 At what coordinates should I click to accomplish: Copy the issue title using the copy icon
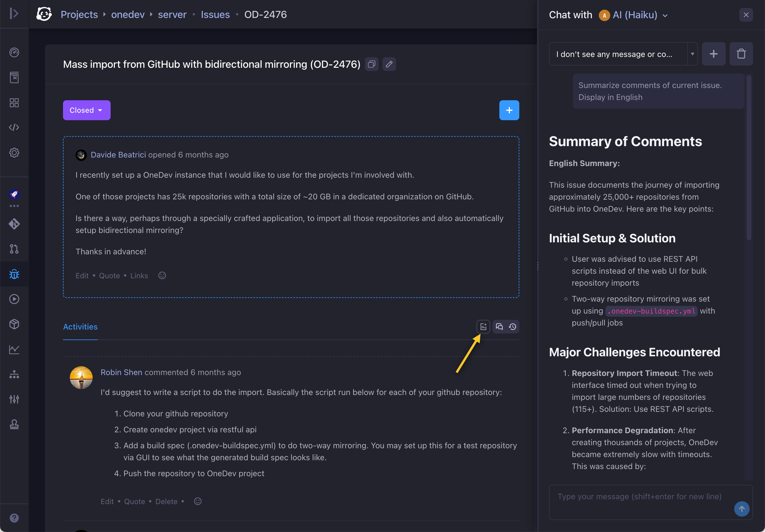[x=371, y=64]
